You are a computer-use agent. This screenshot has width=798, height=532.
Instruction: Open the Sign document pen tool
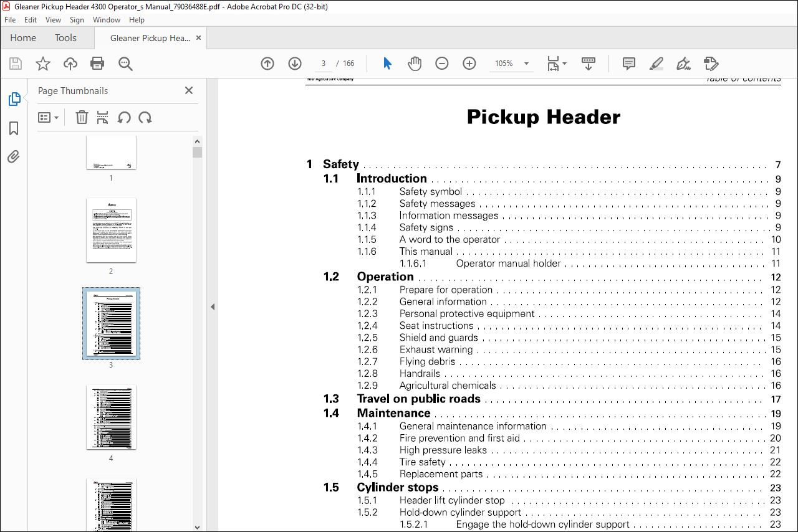(x=683, y=64)
